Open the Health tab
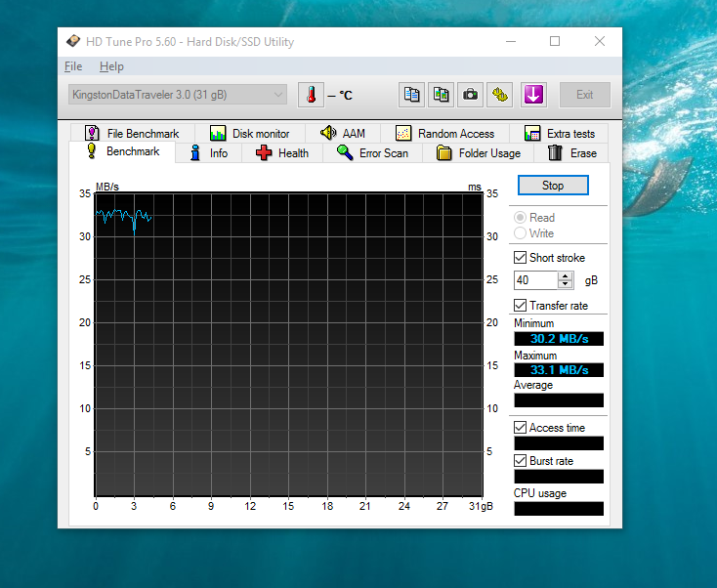 tap(282, 153)
